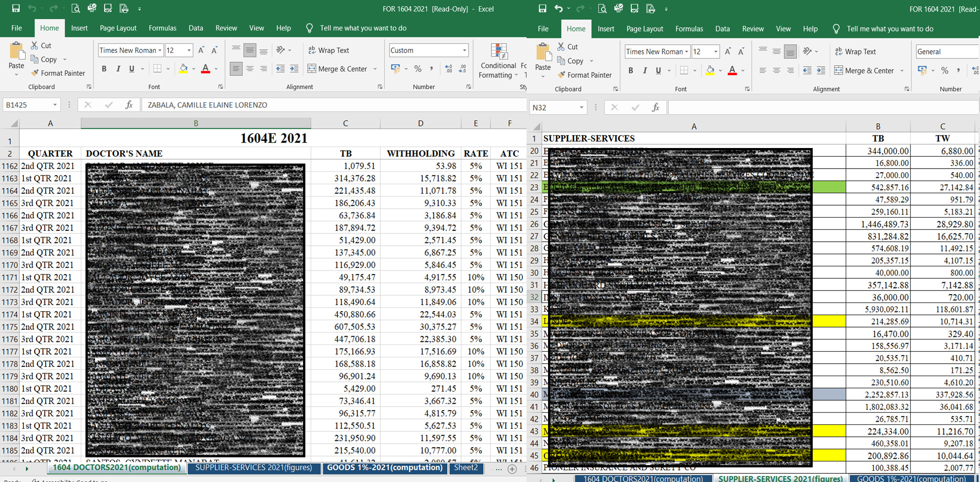Viewport: 980px width, 482px height.
Task: Click Insert Function fx icon in right window
Action: click(656, 107)
